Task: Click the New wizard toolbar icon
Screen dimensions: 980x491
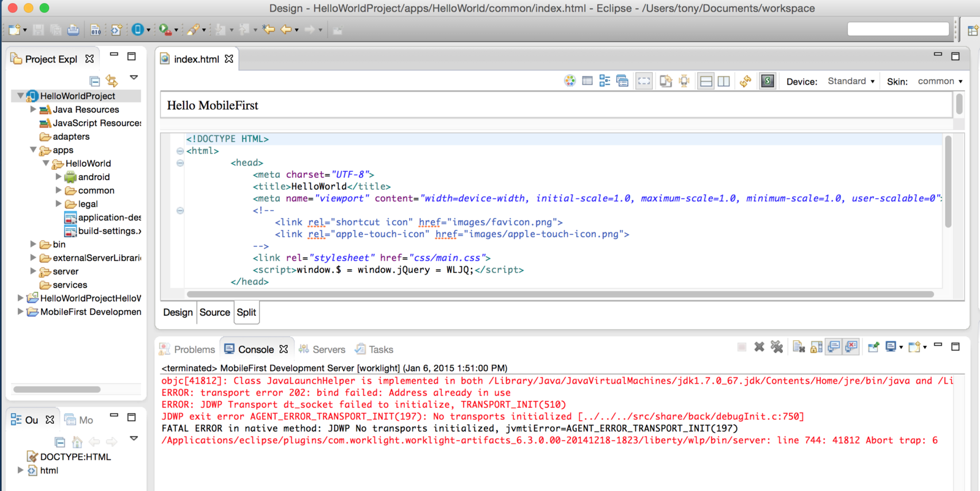Action: (x=14, y=29)
